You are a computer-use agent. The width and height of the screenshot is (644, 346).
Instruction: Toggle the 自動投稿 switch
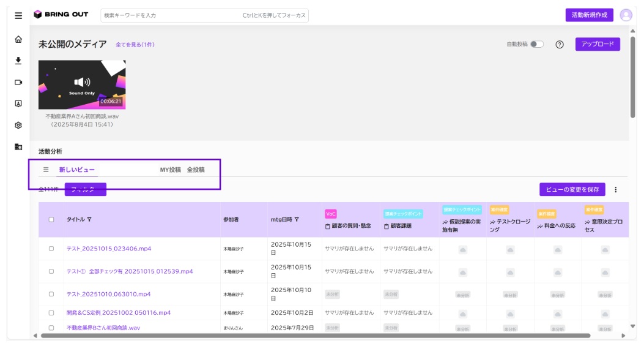coord(536,44)
